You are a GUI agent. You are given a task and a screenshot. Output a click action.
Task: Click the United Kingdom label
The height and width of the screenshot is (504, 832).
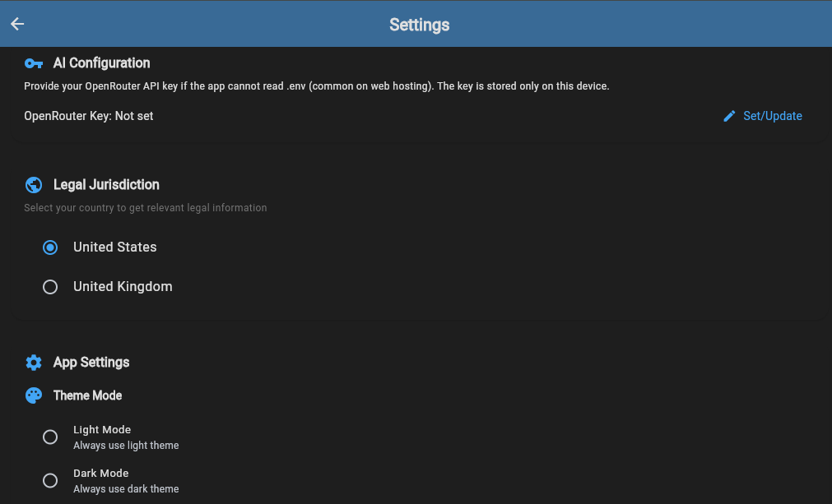[x=123, y=287]
